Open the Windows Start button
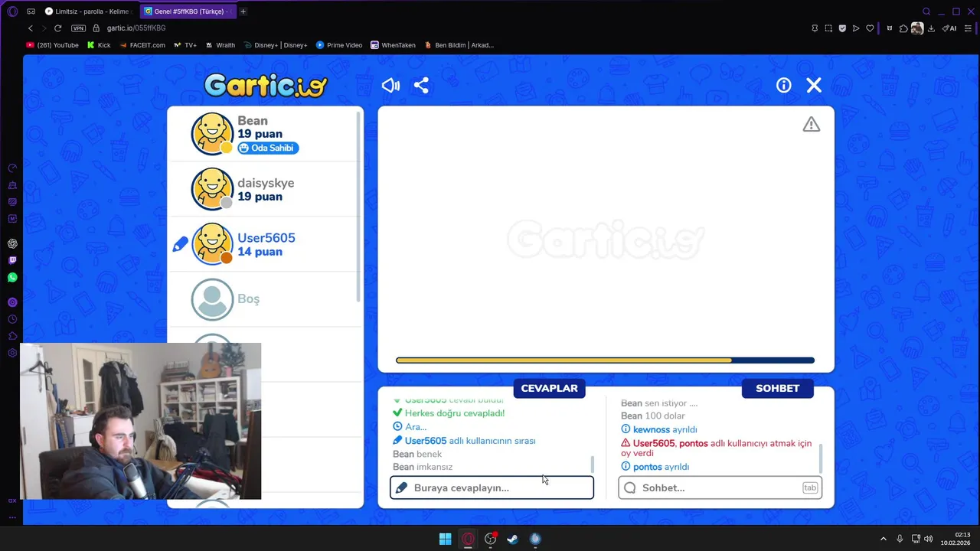The width and height of the screenshot is (980, 551). coord(445,539)
